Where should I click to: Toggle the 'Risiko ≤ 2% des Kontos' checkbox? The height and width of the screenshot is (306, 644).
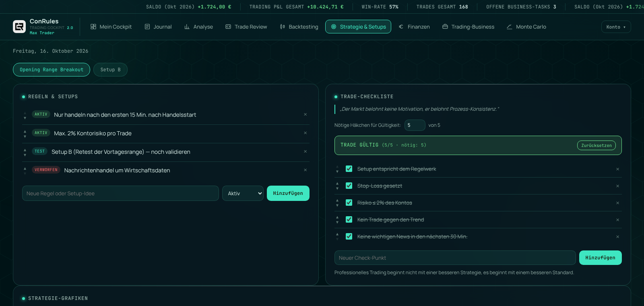(x=349, y=203)
